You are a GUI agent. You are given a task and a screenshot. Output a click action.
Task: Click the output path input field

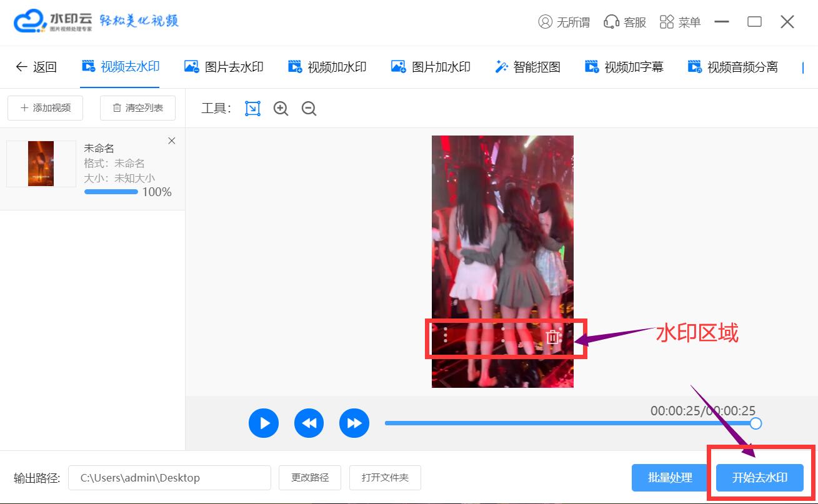(x=169, y=478)
